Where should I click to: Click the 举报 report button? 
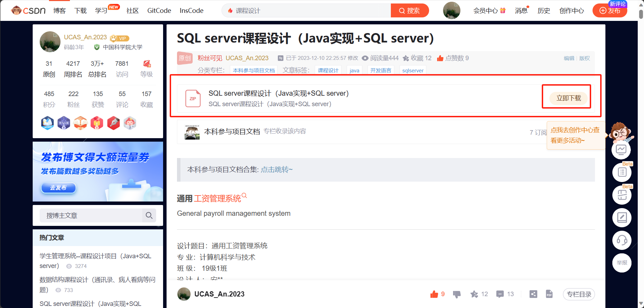tap(622, 263)
